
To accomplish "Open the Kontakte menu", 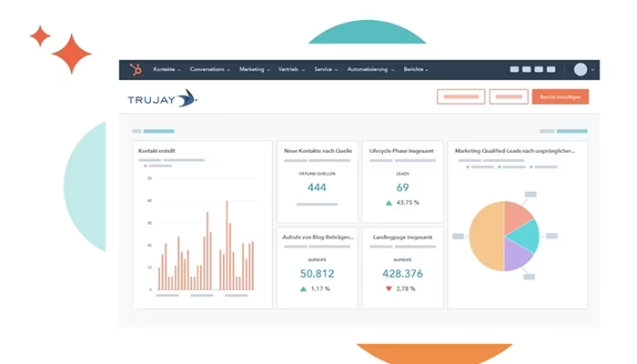I will [167, 69].
